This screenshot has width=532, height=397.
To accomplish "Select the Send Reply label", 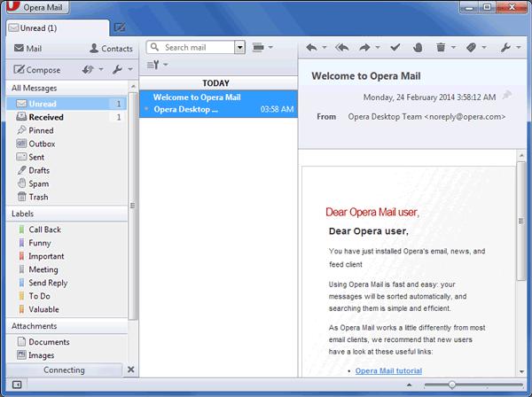I will [x=66, y=283].
